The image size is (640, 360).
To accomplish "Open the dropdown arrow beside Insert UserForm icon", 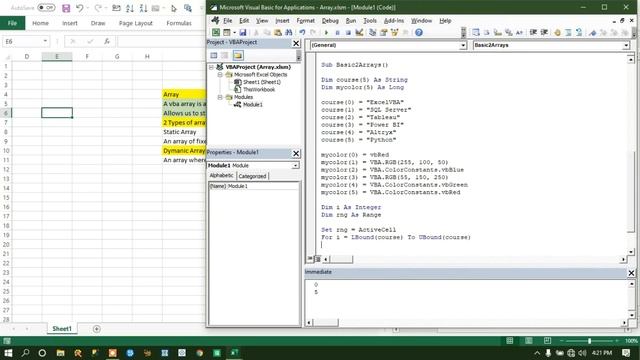I will click(234, 33).
